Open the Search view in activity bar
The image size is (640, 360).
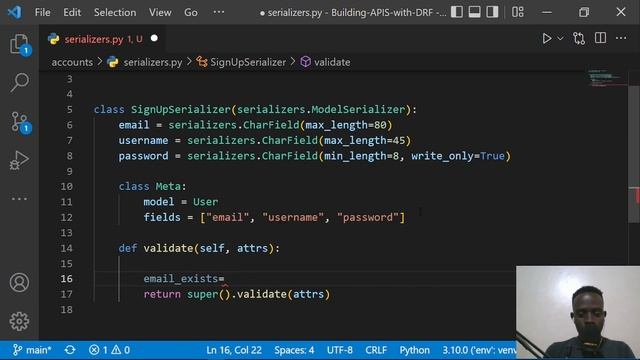pos(19,83)
